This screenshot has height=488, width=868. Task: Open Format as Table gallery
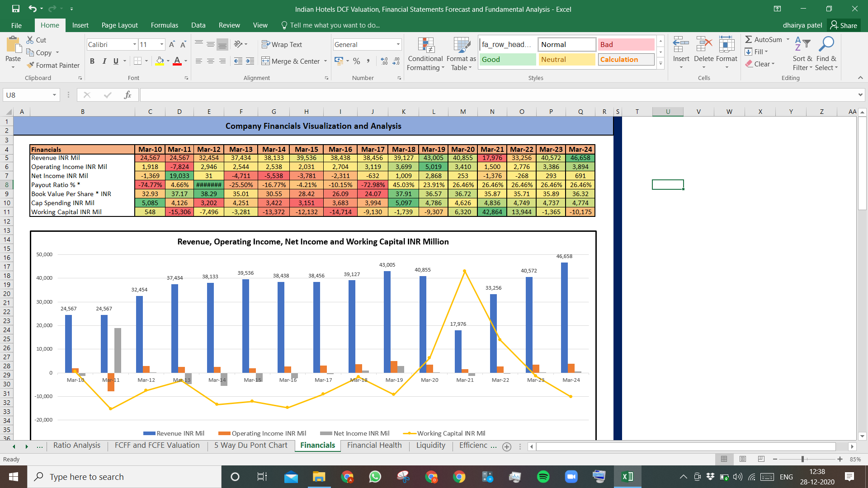[461, 54]
